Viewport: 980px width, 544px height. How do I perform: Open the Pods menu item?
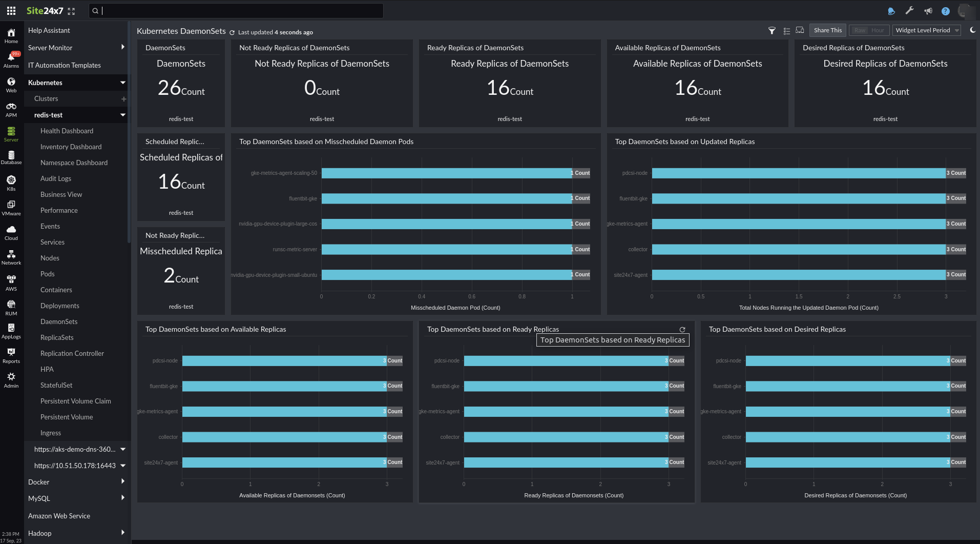pos(48,274)
